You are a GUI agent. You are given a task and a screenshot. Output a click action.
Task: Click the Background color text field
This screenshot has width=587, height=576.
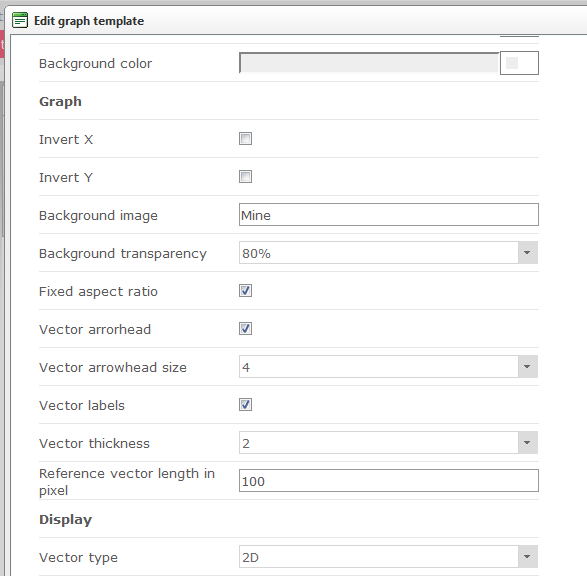point(369,63)
